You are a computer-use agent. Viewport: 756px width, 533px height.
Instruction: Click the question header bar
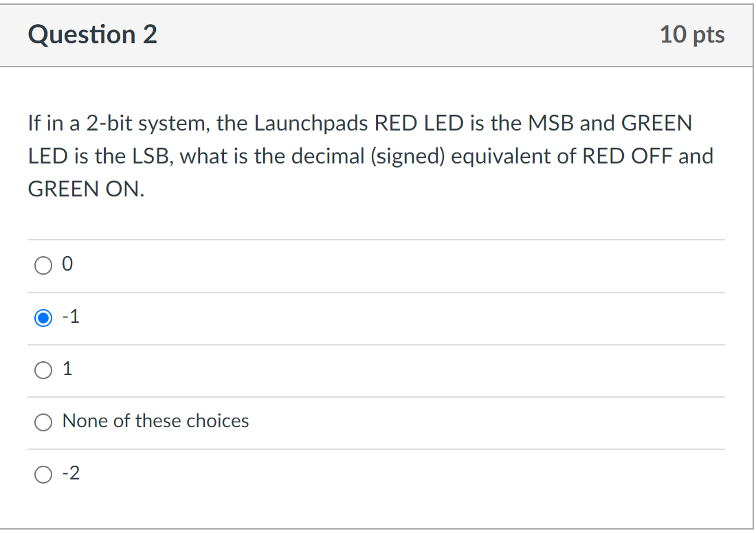(x=378, y=34)
